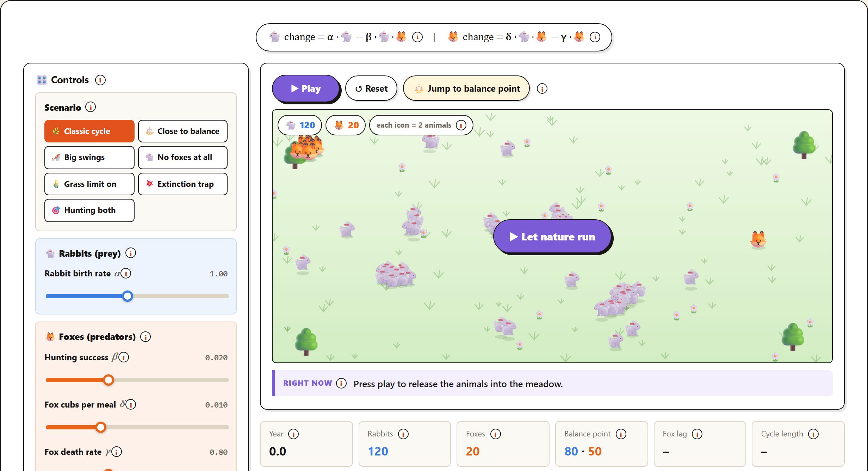This screenshot has height=471, width=868.
Task: Open info icon beside Rabbits (prey)
Action: (131, 253)
